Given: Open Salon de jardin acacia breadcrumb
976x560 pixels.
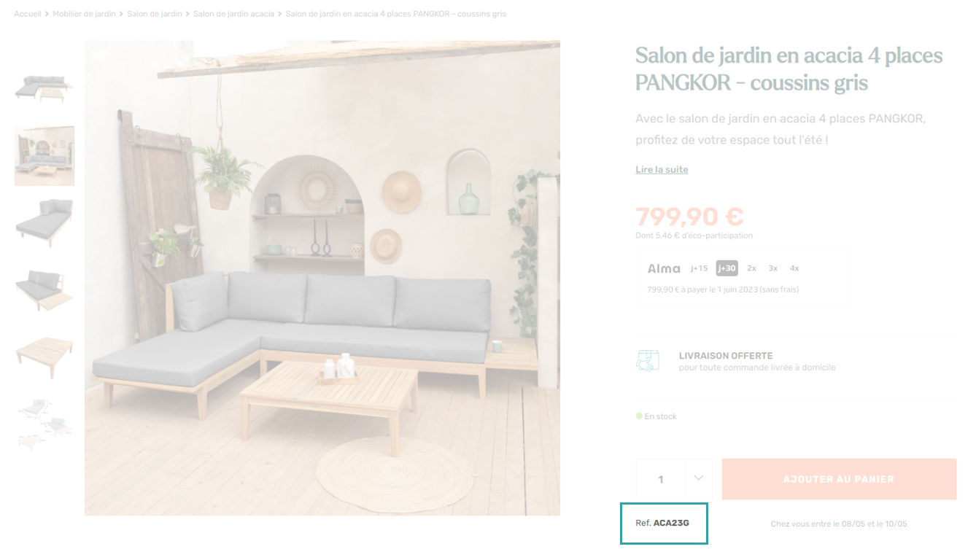Looking at the screenshot, I should pos(234,14).
